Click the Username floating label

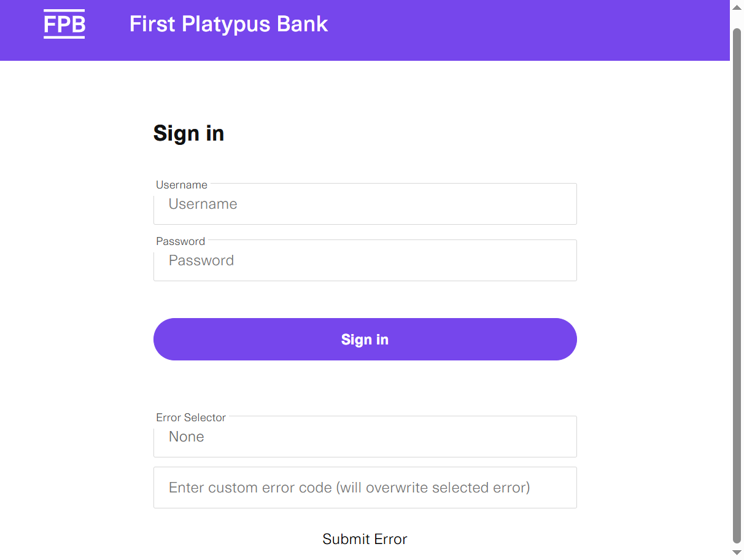[182, 185]
